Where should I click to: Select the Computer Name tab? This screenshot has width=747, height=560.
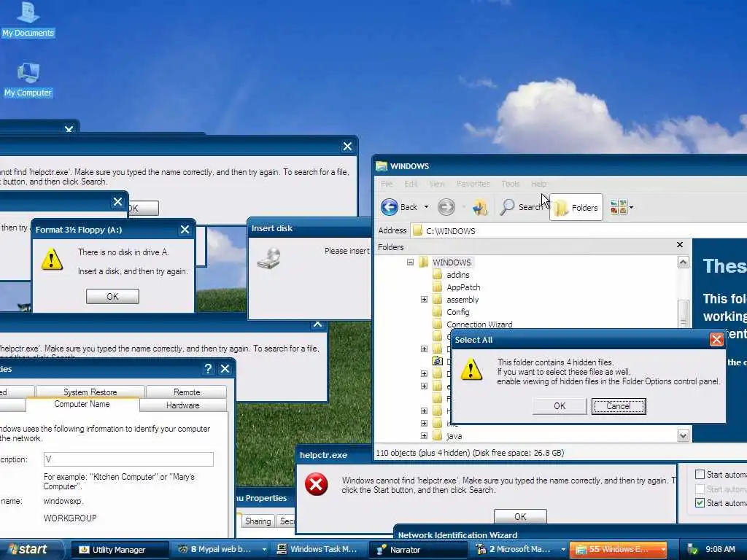click(x=82, y=404)
